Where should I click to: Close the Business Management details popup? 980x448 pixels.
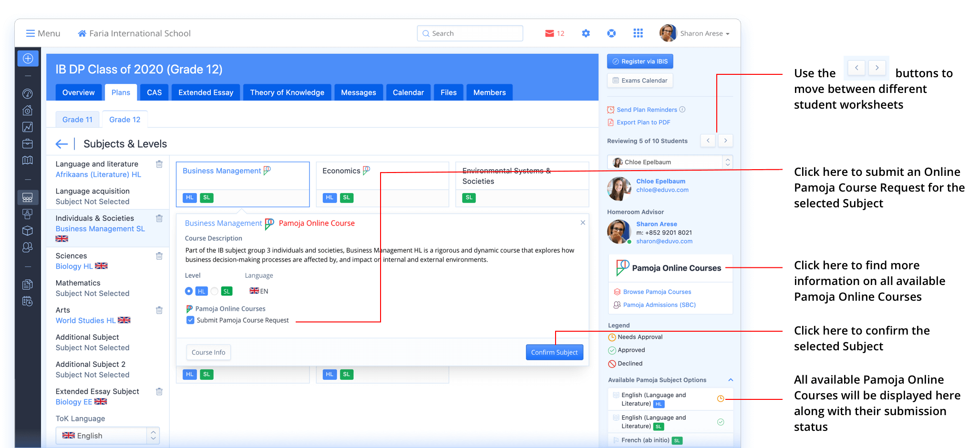[583, 223]
